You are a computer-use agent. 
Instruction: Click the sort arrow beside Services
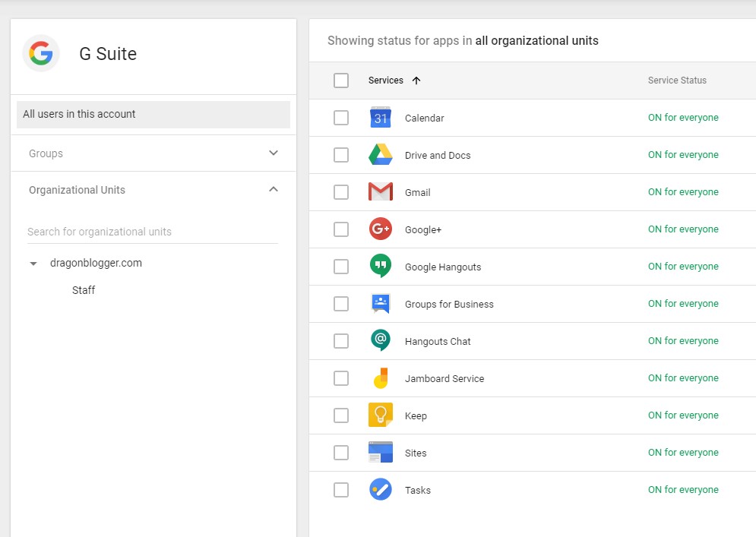pyautogui.click(x=416, y=81)
